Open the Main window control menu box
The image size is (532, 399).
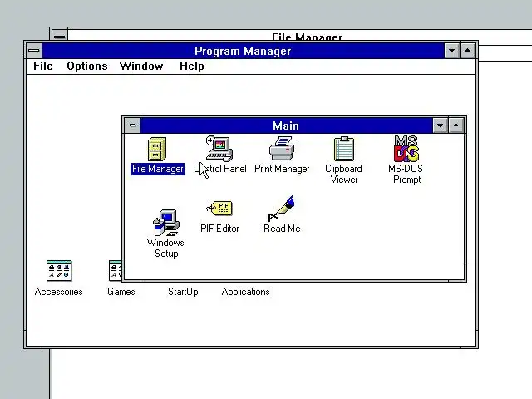tap(132, 126)
